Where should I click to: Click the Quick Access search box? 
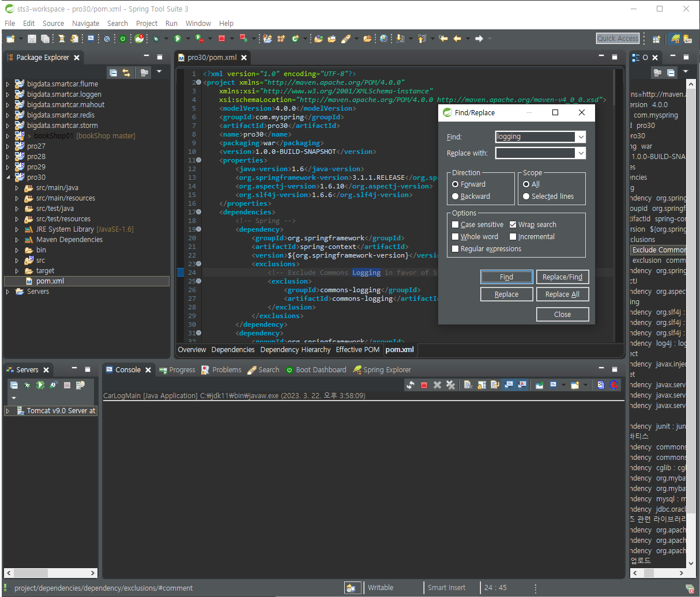[618, 39]
